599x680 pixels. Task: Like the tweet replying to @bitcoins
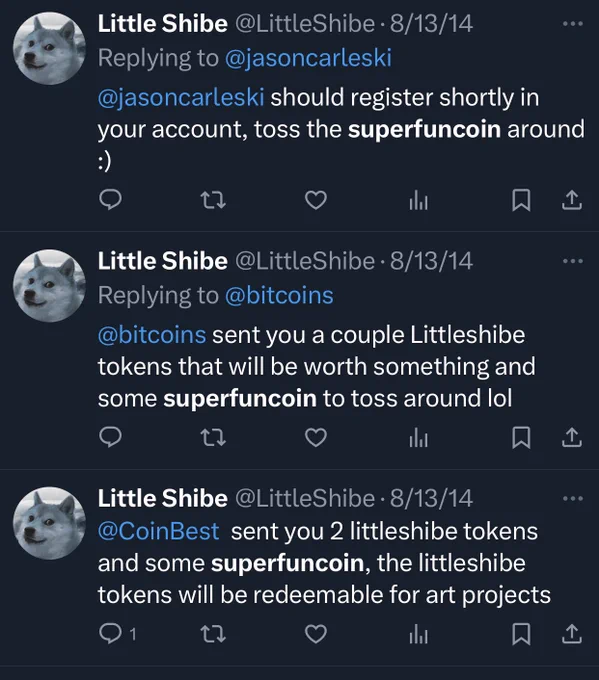(316, 437)
